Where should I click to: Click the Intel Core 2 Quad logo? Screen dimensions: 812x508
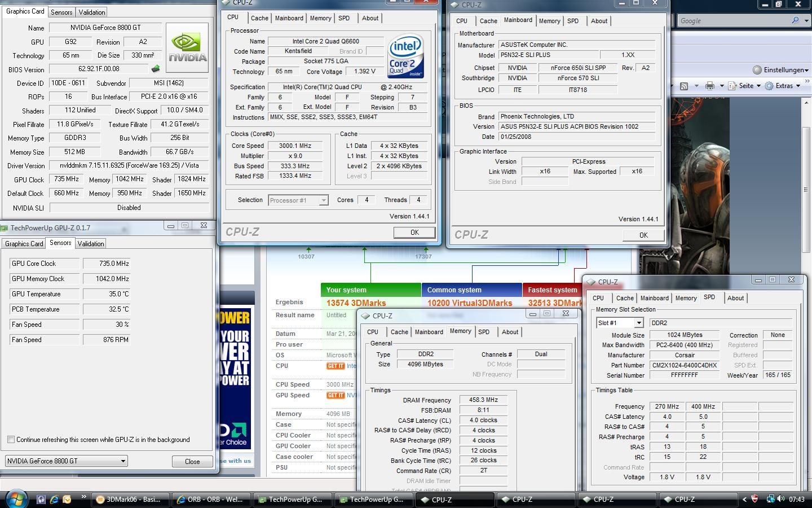click(406, 57)
